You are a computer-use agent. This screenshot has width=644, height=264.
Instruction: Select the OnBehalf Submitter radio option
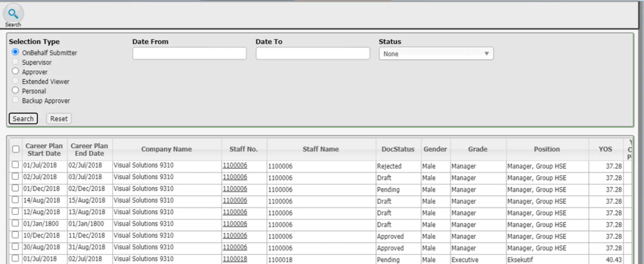tap(15, 52)
